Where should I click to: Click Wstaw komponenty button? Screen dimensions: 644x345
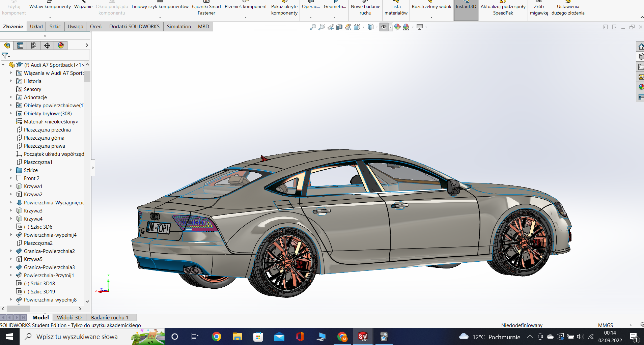coord(50,9)
